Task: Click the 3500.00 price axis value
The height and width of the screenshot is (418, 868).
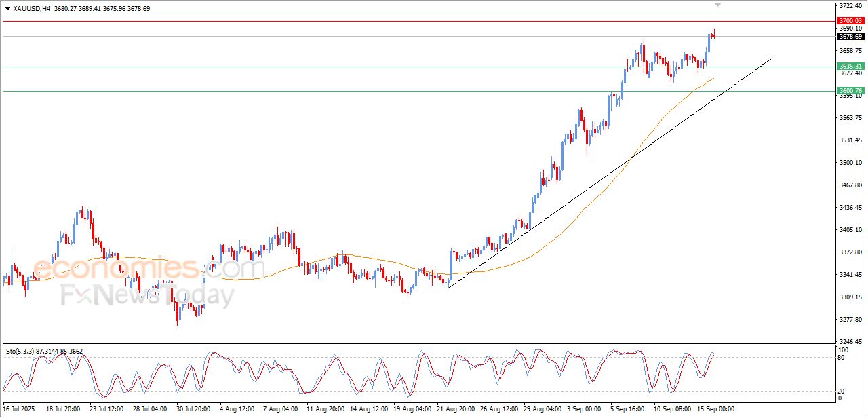Action: pos(850,163)
